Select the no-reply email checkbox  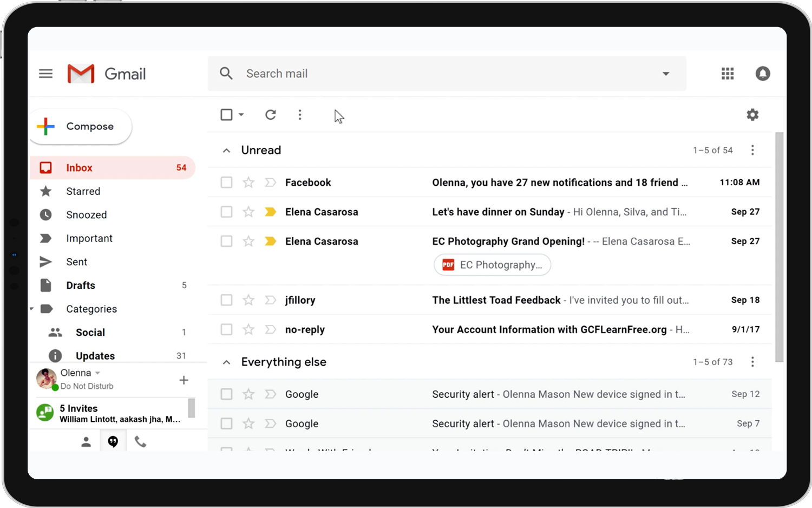(226, 329)
